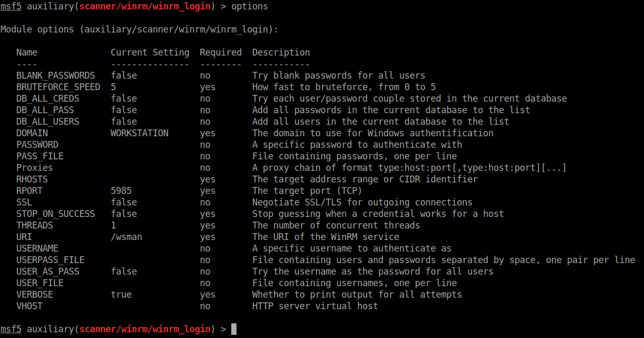The height and width of the screenshot is (338, 644).
Task: Click the URI value /wsman
Action: (x=126, y=237)
